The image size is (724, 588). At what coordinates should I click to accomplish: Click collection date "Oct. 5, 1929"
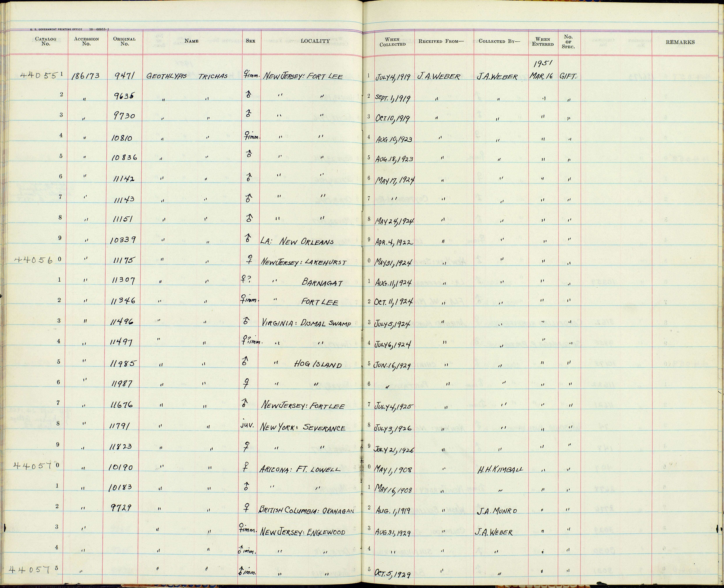392,574
